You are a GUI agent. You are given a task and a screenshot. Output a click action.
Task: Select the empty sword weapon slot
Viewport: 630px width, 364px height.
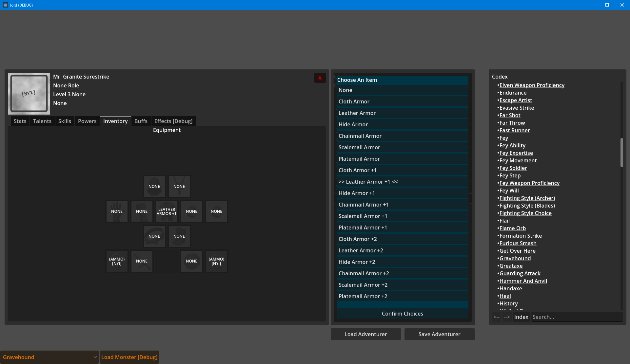pos(142,261)
